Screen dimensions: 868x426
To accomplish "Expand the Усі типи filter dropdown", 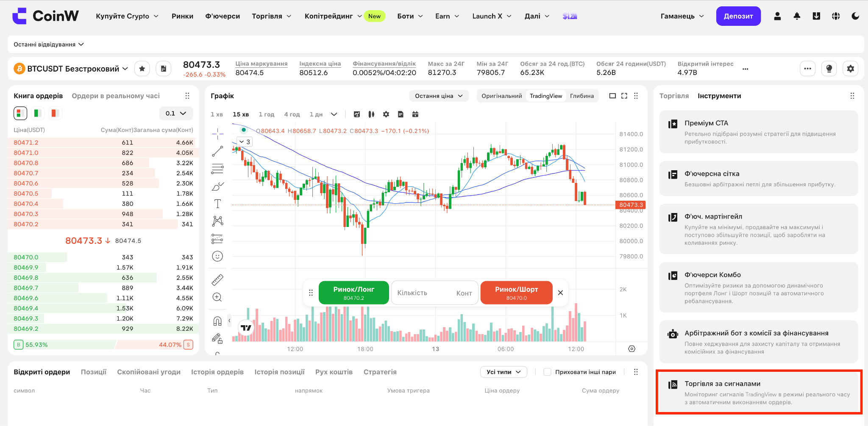I will click(504, 372).
